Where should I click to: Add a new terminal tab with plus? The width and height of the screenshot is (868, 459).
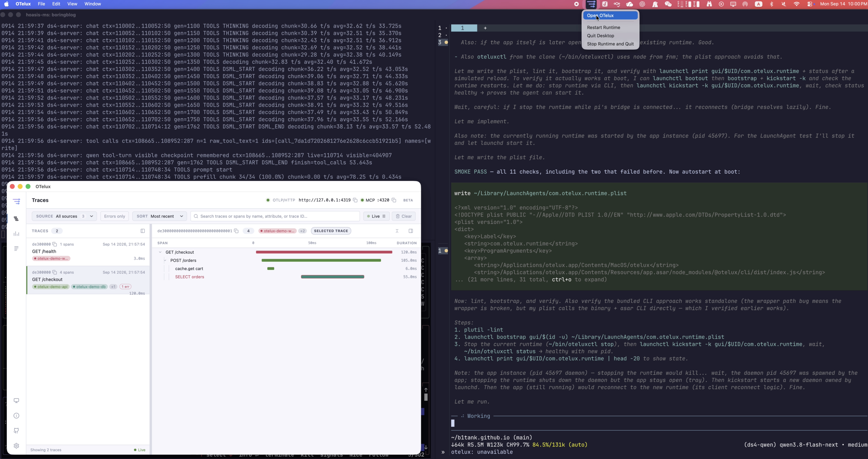[485, 28]
